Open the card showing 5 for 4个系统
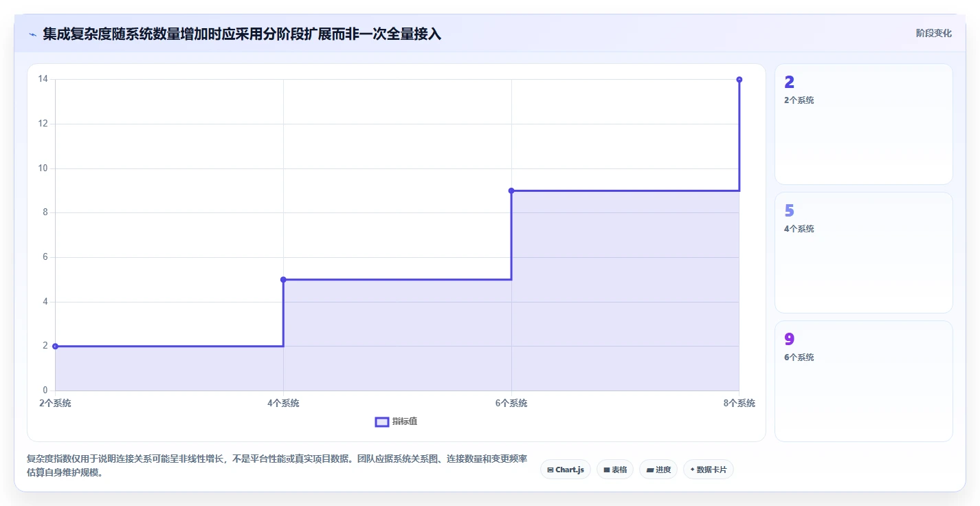This screenshot has width=980, height=506. [864, 253]
